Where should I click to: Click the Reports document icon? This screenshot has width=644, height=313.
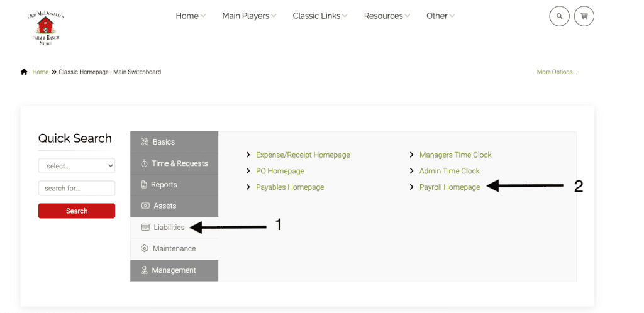pyautogui.click(x=144, y=185)
